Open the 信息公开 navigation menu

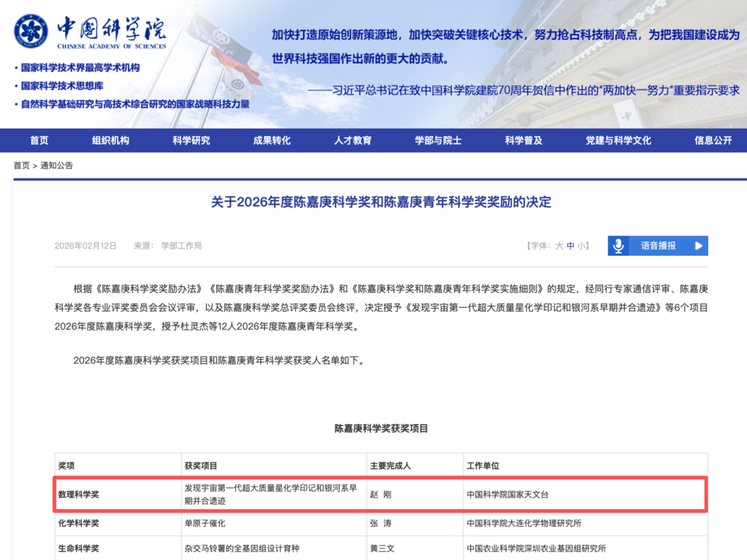(713, 140)
